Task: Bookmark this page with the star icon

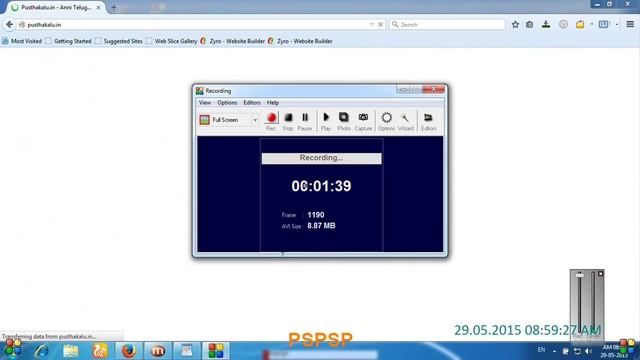Action: (x=515, y=24)
